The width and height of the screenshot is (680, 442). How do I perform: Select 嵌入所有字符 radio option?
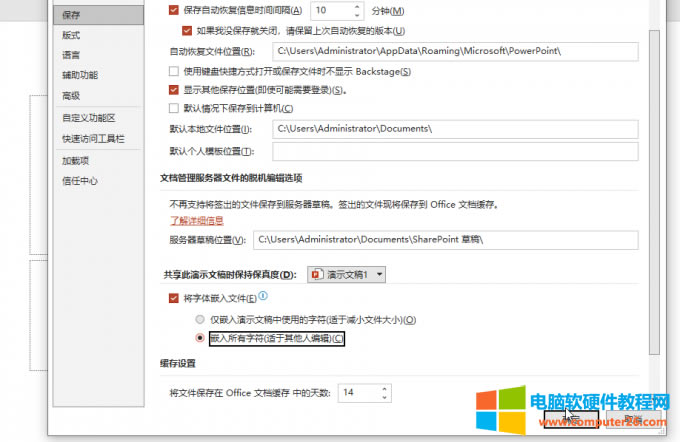200,339
